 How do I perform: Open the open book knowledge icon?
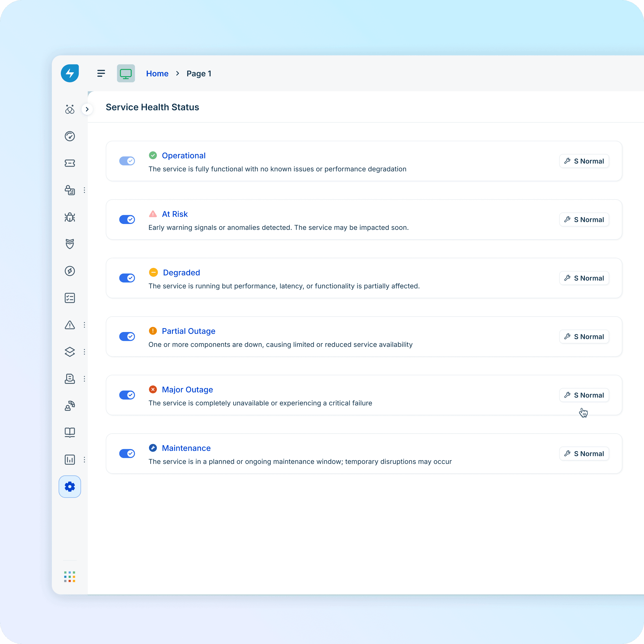click(x=70, y=433)
